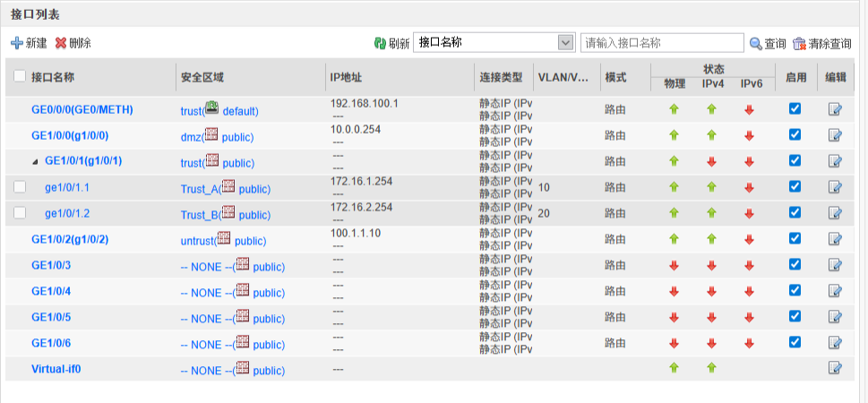
Task: Click the 新建 (new) plus icon
Action: (17, 43)
